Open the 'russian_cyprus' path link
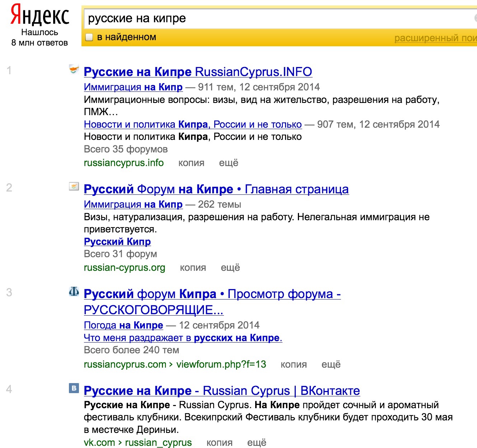Screen dimensions: 477x448 coord(158,443)
